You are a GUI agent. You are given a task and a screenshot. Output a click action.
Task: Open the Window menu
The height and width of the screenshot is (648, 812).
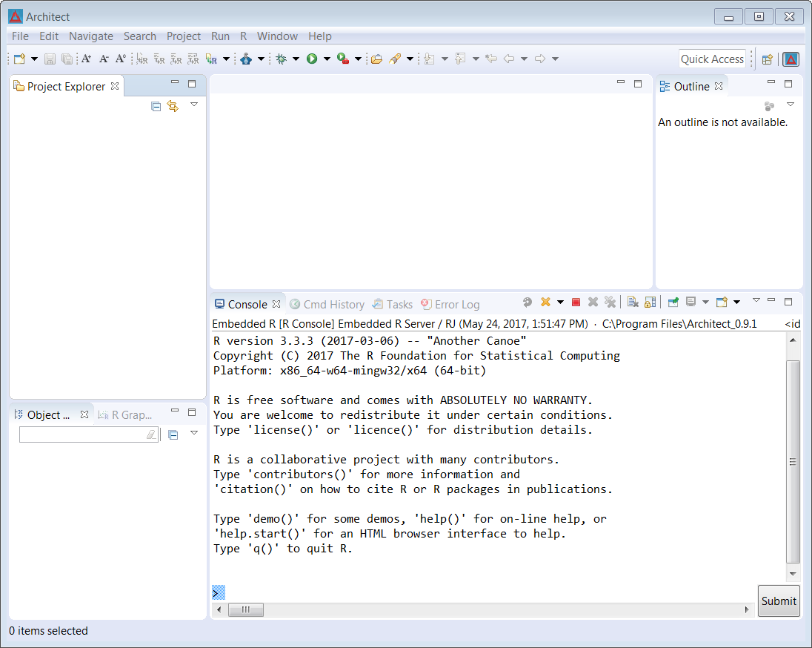pyautogui.click(x=277, y=36)
